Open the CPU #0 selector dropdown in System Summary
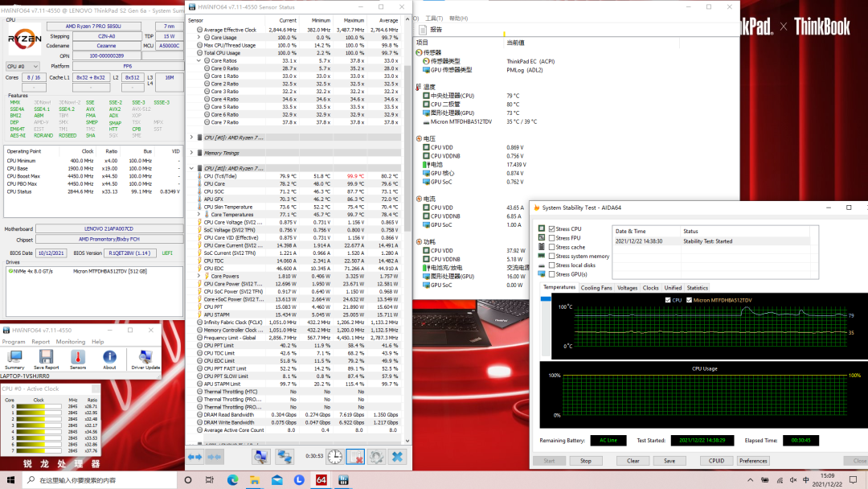Viewport: 868px width, 489px height. tap(23, 67)
